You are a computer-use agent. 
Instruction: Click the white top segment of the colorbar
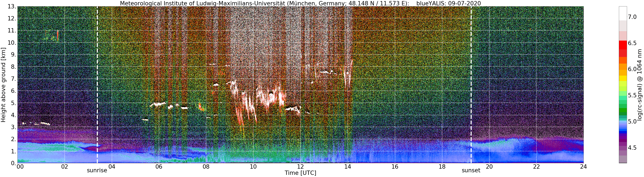623,14
